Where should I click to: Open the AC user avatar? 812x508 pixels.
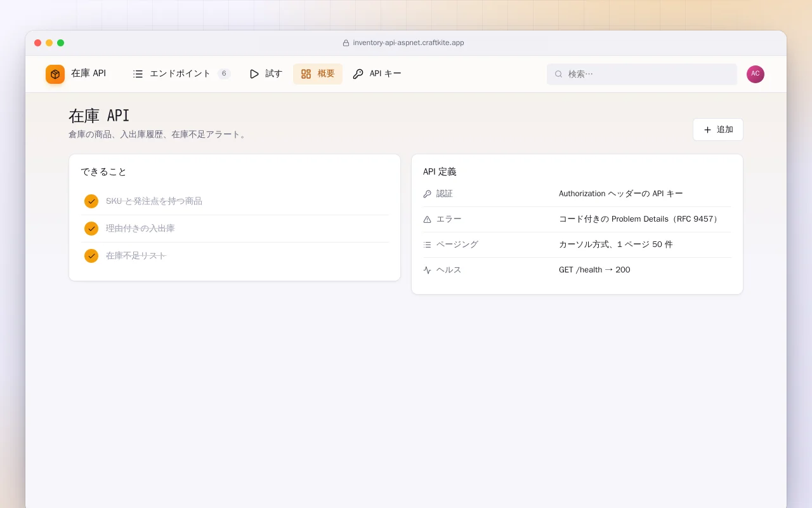tap(756, 74)
